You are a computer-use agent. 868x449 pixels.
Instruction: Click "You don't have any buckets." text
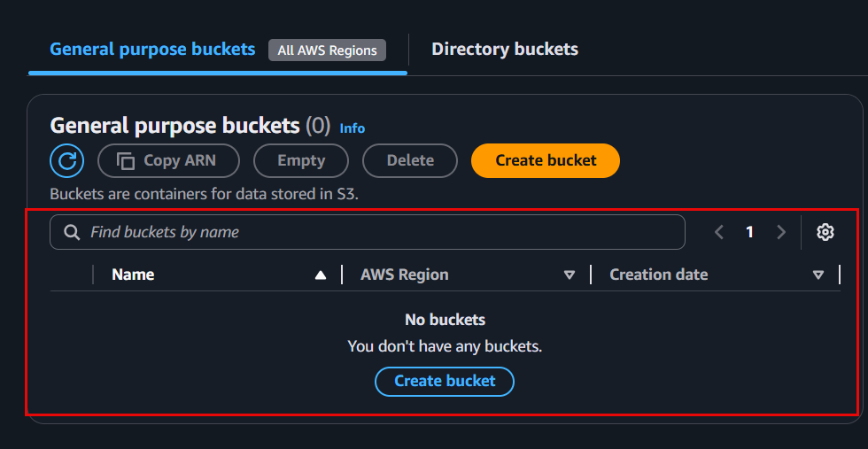445,346
